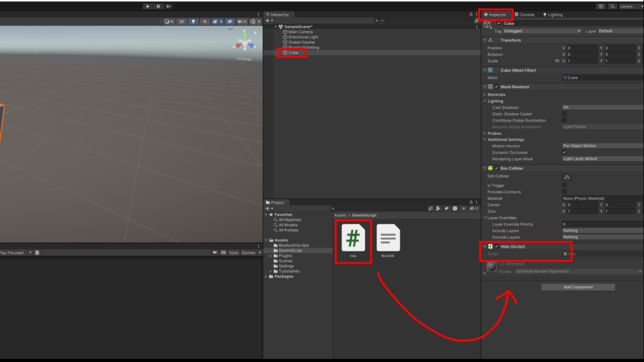644x362 pixels.
Task: Click the Pause button in toolbar
Action: (158, 6)
